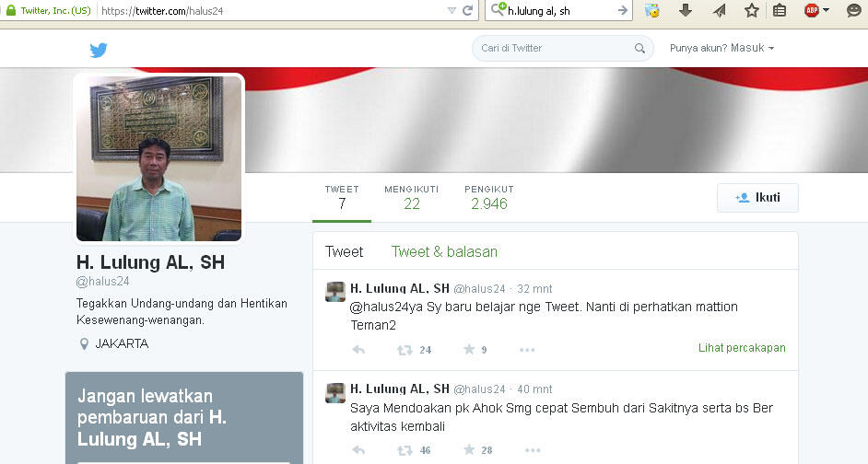The image size is (868, 464).
Task: Favorite the Ahok tweet star
Action: coord(469,449)
